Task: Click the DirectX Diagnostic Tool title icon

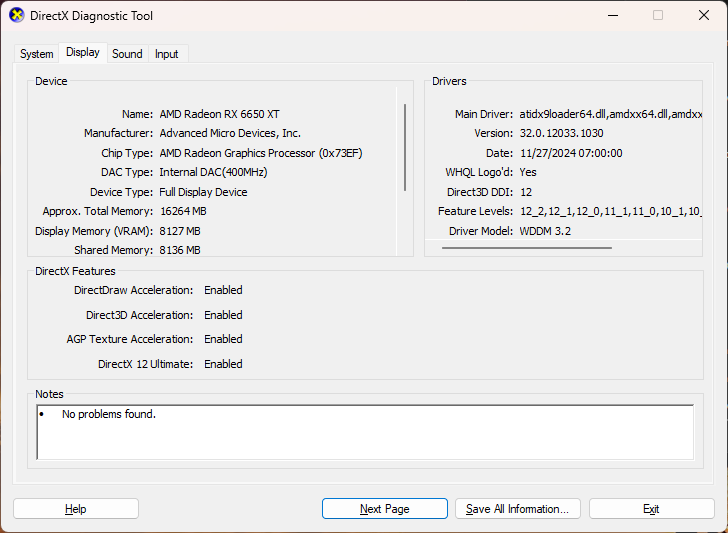Action: pyautogui.click(x=17, y=15)
